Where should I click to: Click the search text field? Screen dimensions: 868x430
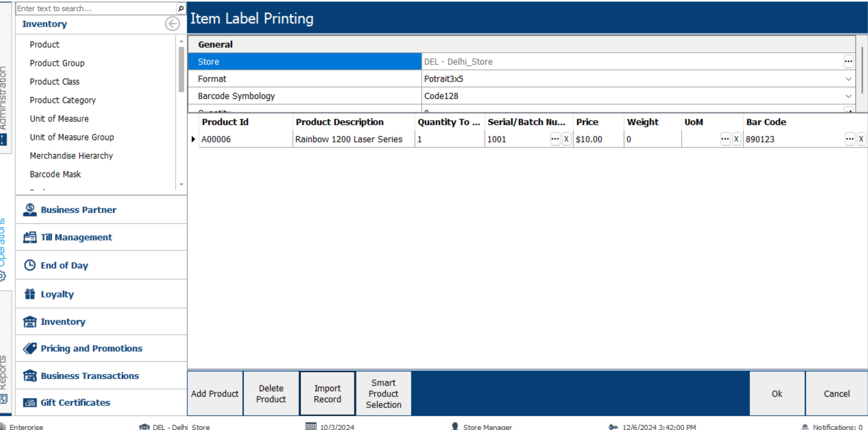tap(96, 8)
